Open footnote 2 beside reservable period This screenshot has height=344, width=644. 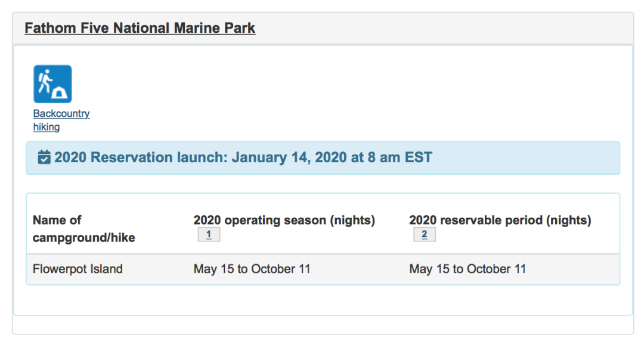point(424,235)
